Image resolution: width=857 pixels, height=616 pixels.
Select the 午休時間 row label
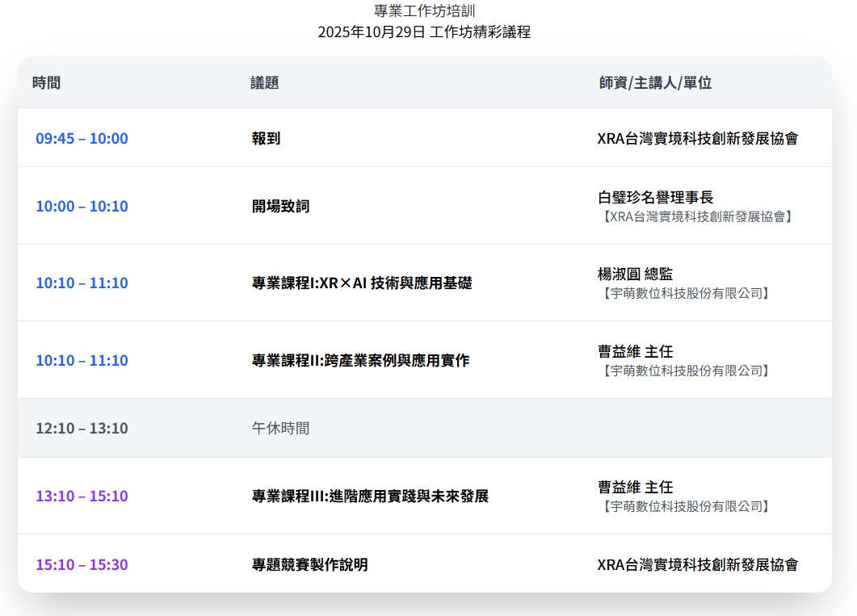280,428
